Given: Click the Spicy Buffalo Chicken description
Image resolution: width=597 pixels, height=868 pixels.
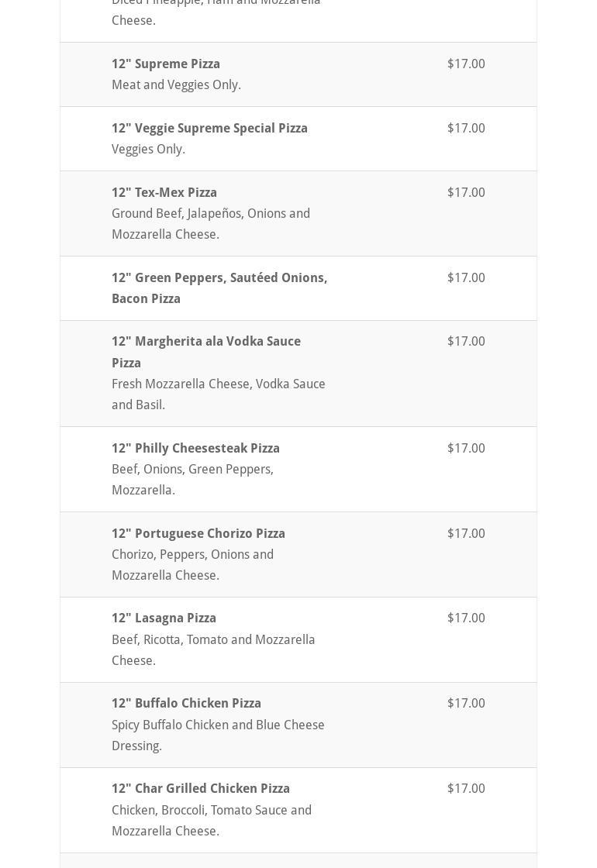Looking at the screenshot, I should click(218, 735).
